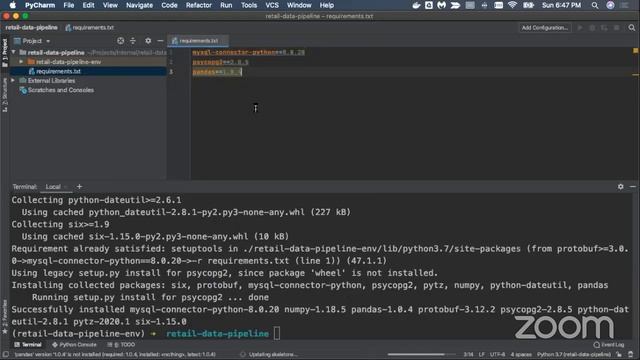
Task: Click the battery icon in menu bar
Action: pyautogui.click(x=528, y=5)
